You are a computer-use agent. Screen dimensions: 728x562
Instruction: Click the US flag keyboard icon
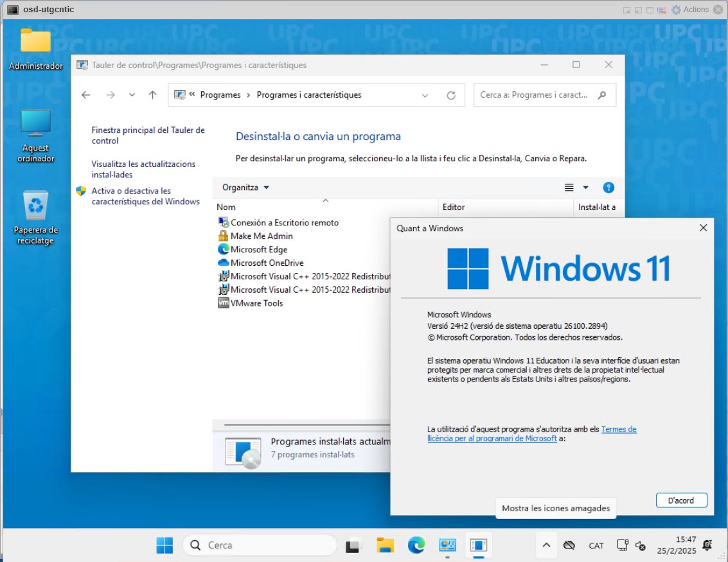click(x=662, y=10)
